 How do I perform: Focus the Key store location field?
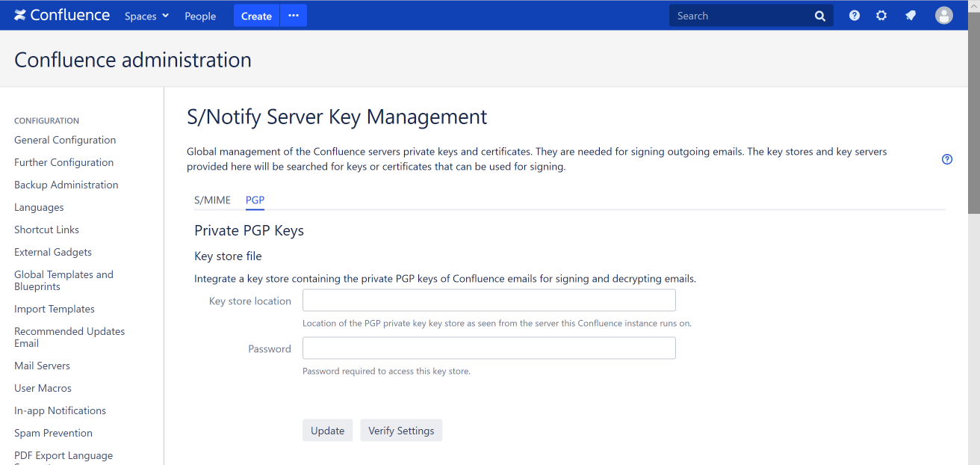489,301
